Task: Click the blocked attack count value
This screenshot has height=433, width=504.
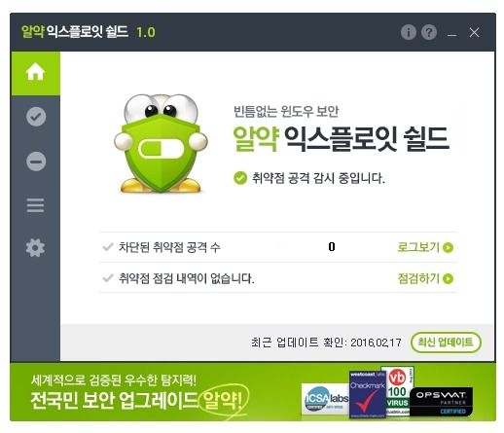Action: pos(332,247)
